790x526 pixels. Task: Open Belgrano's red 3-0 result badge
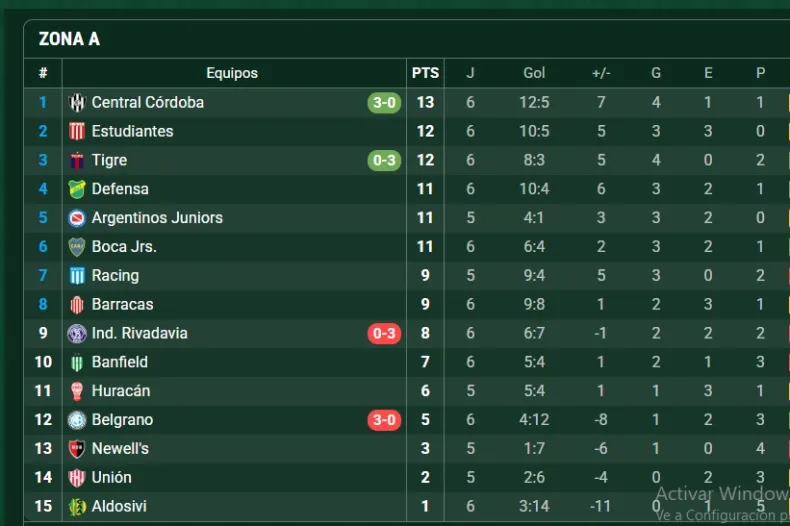point(384,420)
